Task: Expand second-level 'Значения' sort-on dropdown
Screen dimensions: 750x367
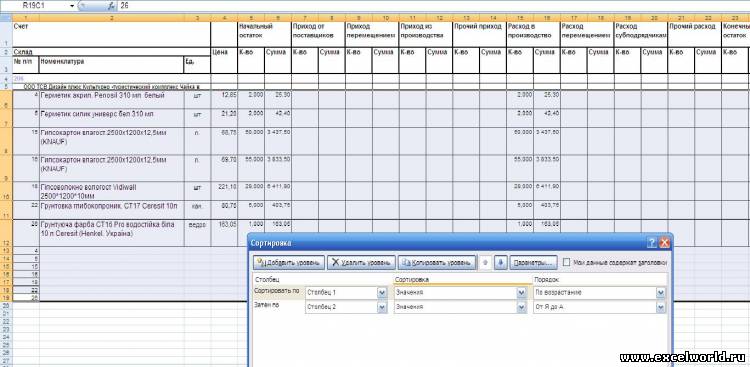Action: (x=521, y=307)
